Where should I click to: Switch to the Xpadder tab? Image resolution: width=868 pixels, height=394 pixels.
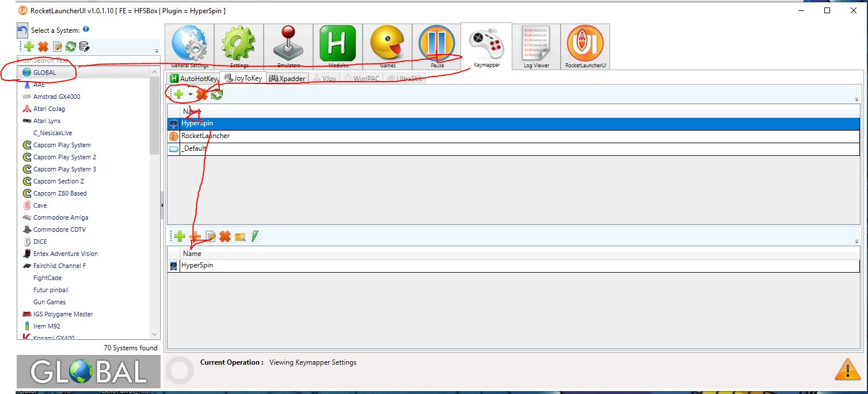click(287, 78)
